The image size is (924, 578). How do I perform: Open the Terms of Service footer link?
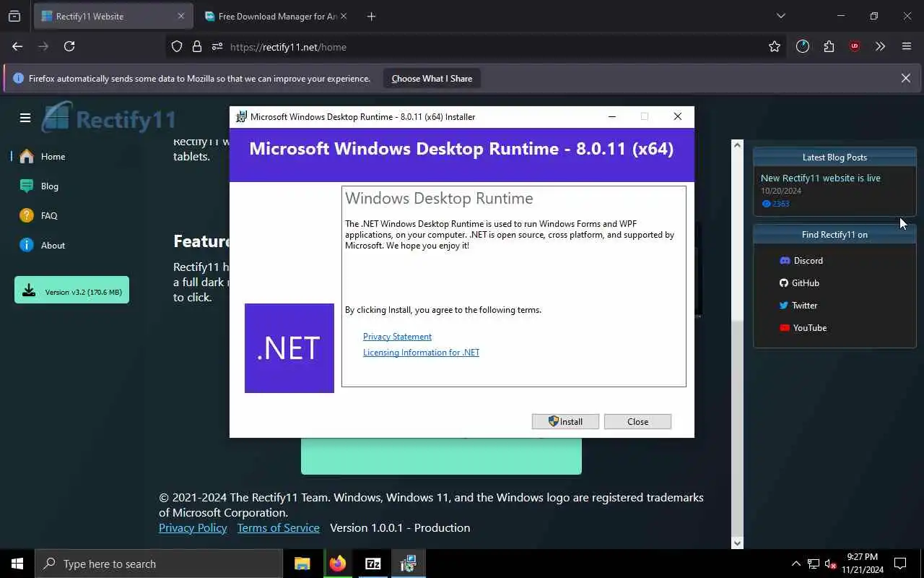(278, 528)
